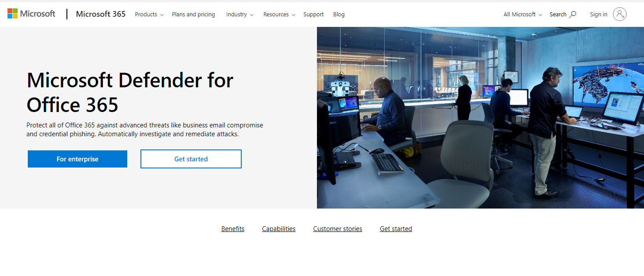This screenshot has width=644, height=276.
Task: Jump to the Benefits section
Action: click(x=233, y=229)
